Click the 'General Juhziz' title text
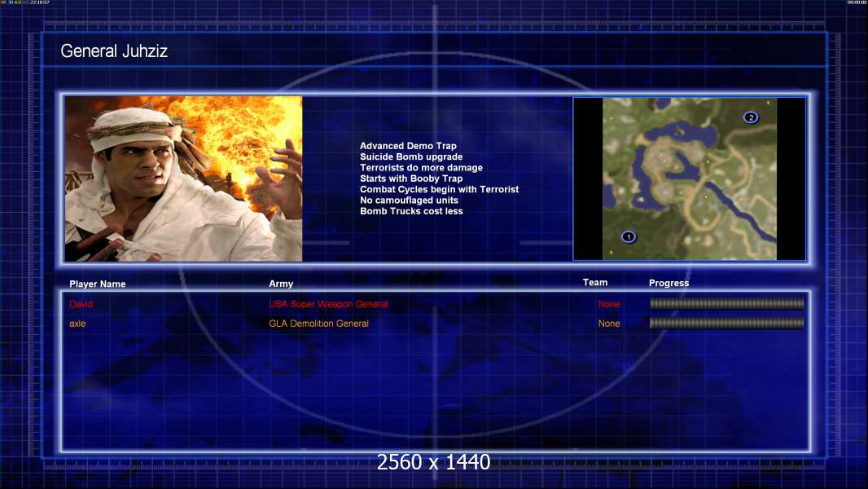868x489 pixels. [x=114, y=51]
